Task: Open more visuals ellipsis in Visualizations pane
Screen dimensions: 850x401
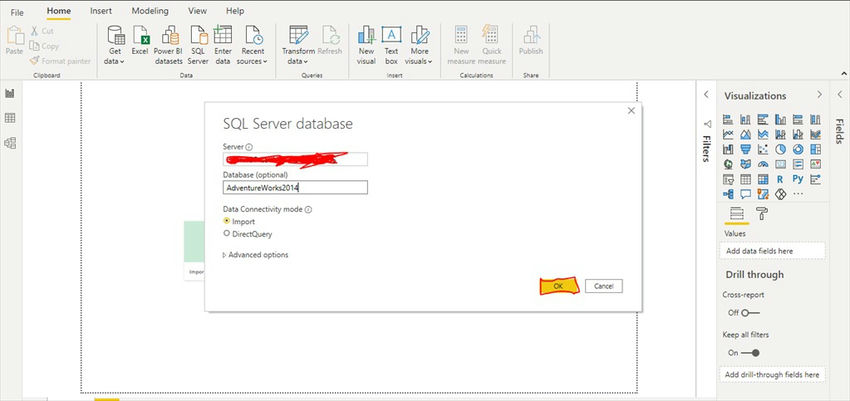Action: [x=798, y=194]
